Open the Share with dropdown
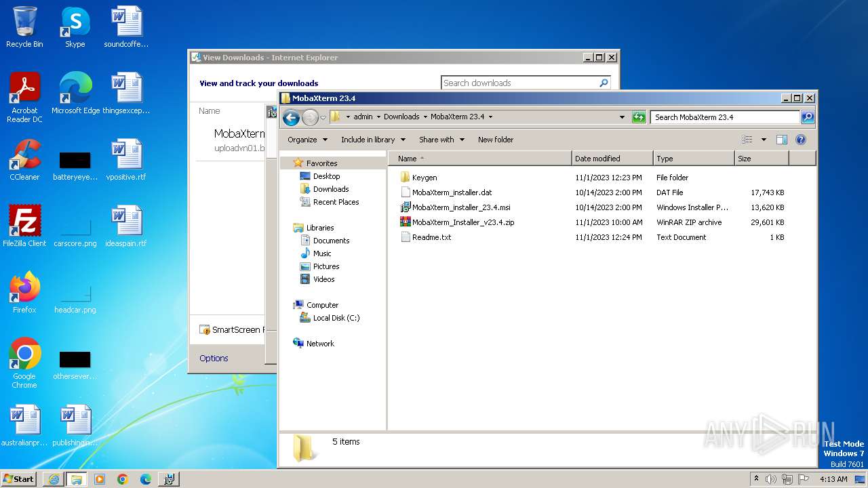The height and width of the screenshot is (488, 868). pos(441,140)
